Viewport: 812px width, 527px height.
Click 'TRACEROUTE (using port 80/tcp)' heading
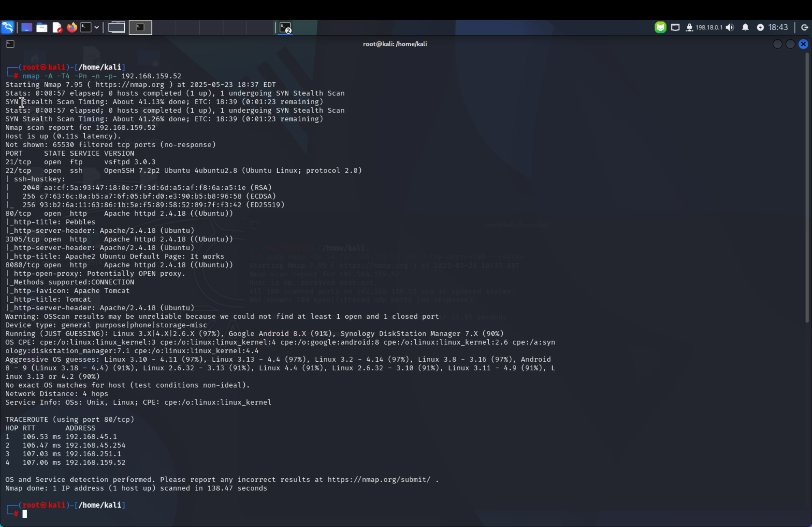70,420
